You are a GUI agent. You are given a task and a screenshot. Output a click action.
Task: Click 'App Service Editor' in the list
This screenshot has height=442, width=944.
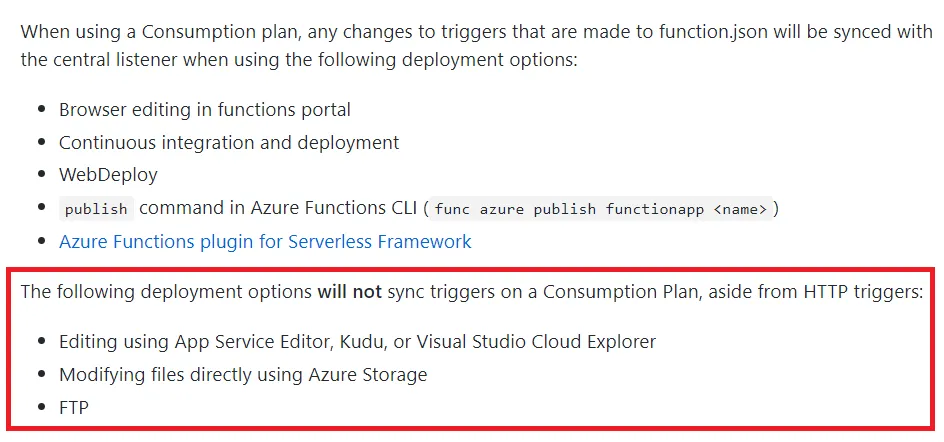tap(262, 342)
